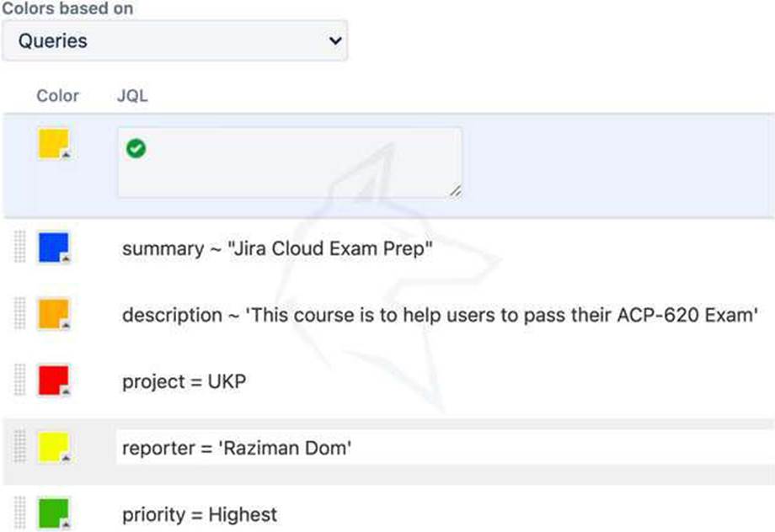Image resolution: width=775 pixels, height=532 pixels.
Task: Click the green JQL valid checkmark icon
Action: click(136, 148)
